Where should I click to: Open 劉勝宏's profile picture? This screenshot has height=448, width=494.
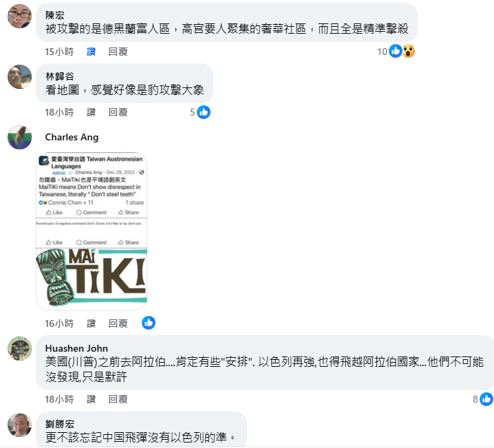19,425
